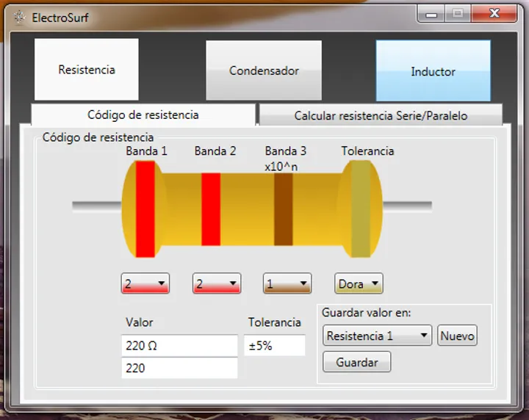Open the Resistencia section
Viewport: 529px width, 420px height.
click(x=87, y=69)
